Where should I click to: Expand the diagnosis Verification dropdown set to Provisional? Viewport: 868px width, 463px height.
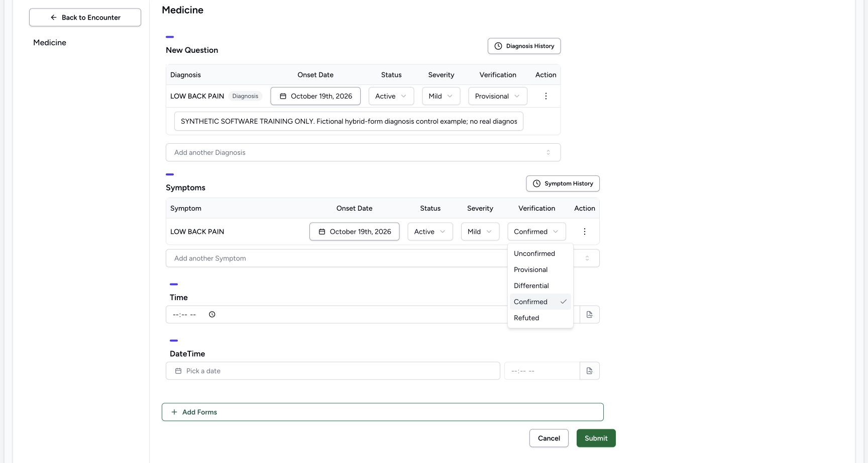click(498, 96)
